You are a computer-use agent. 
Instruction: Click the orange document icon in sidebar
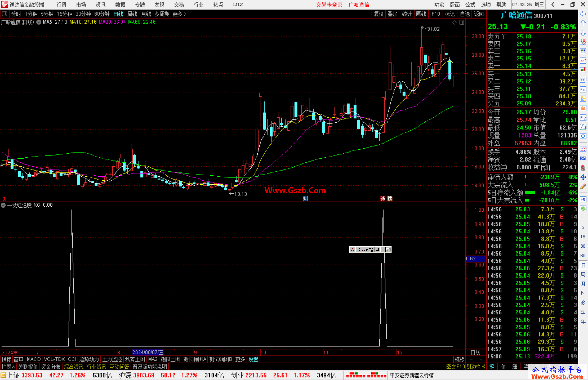[x=583, y=108]
